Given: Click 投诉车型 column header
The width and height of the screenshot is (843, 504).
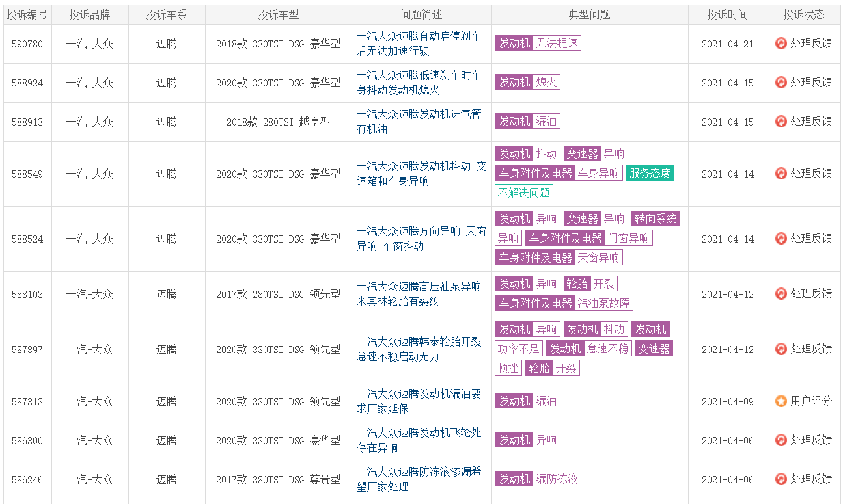Looking at the screenshot, I should pos(279,14).
